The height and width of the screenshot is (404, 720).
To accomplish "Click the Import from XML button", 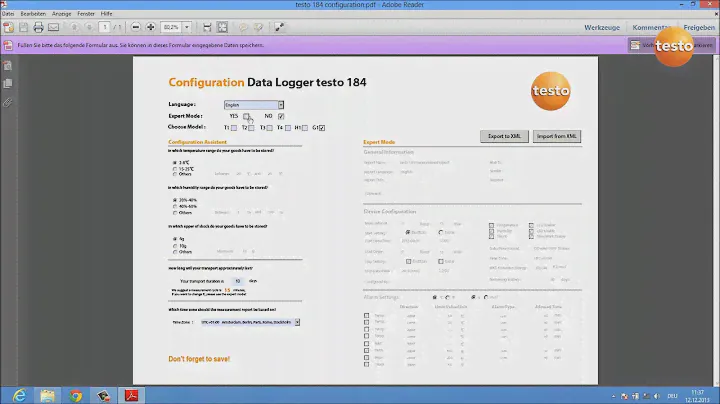I will [558, 136].
